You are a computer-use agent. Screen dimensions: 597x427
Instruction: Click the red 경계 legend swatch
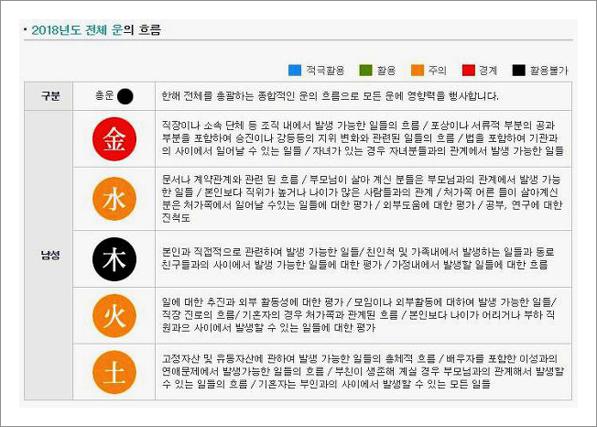tap(468, 70)
